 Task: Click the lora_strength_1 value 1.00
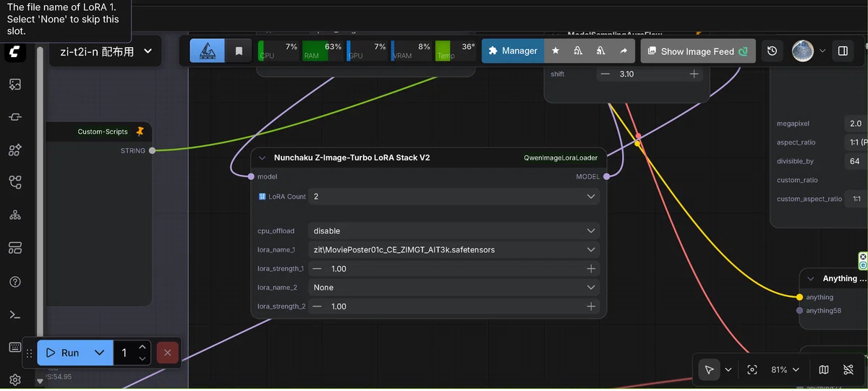pos(339,269)
